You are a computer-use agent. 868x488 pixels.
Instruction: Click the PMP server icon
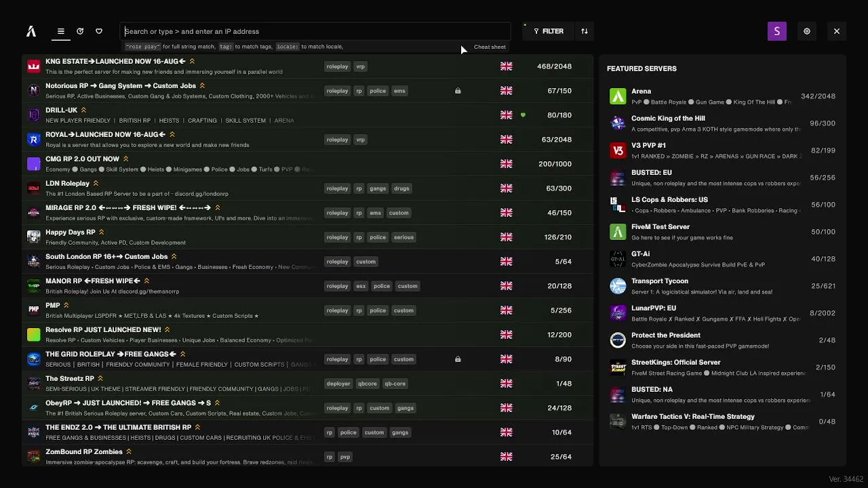coord(33,310)
